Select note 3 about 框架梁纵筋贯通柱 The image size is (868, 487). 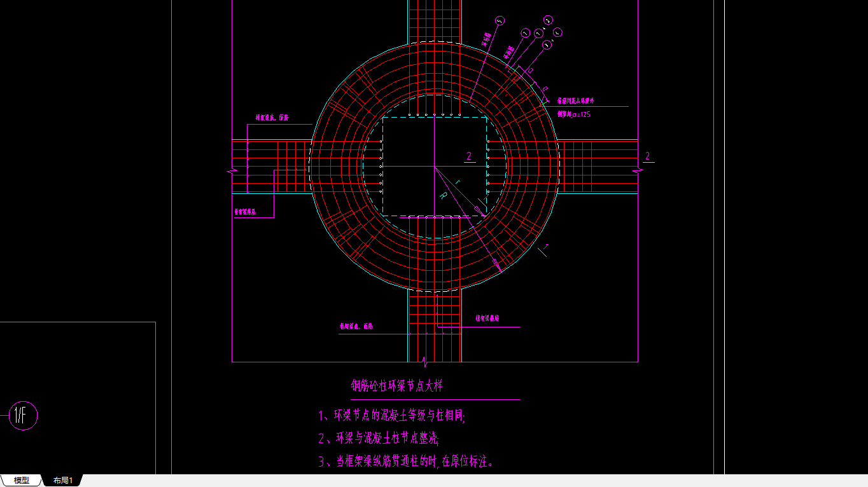(406, 462)
